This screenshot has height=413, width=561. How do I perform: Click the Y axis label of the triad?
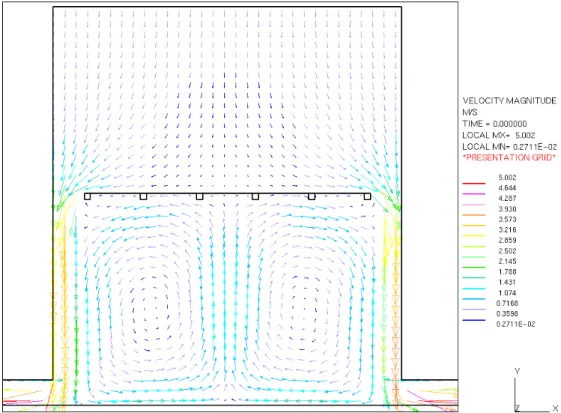(x=517, y=371)
